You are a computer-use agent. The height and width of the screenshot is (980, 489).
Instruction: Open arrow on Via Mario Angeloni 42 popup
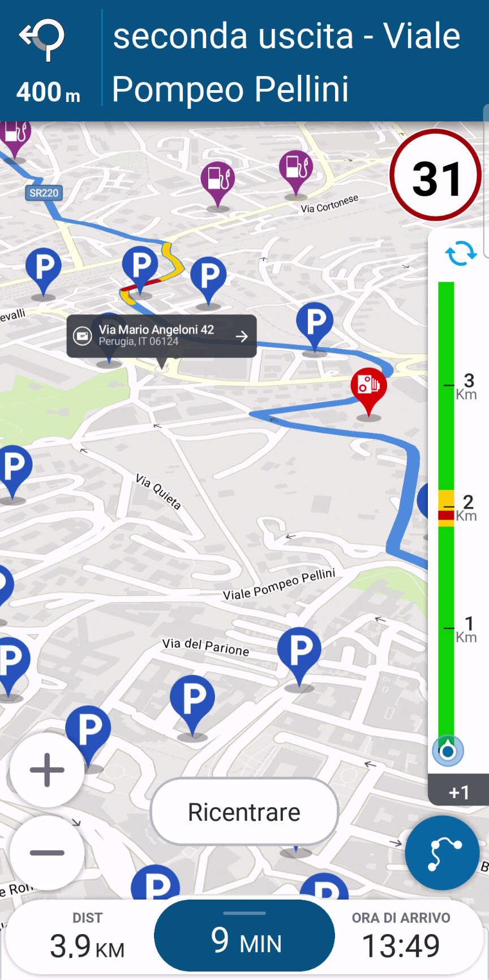pos(242,336)
